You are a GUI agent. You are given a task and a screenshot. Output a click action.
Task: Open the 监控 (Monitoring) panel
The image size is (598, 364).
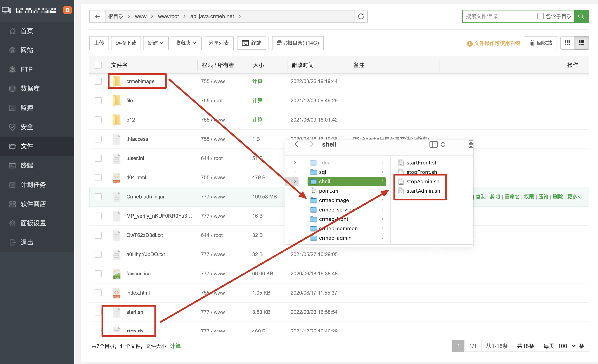coord(27,108)
